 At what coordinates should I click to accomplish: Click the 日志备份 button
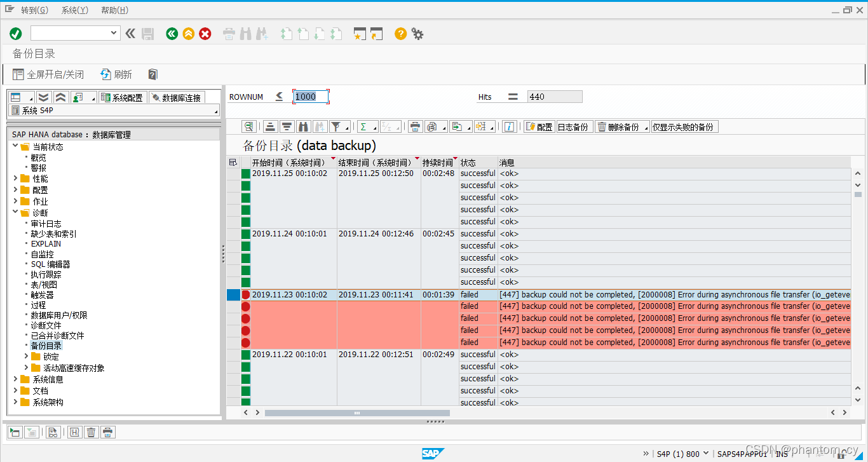(x=574, y=126)
